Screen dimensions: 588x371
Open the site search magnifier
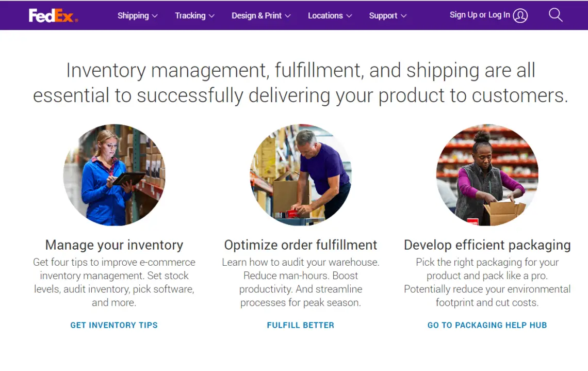pyautogui.click(x=556, y=15)
